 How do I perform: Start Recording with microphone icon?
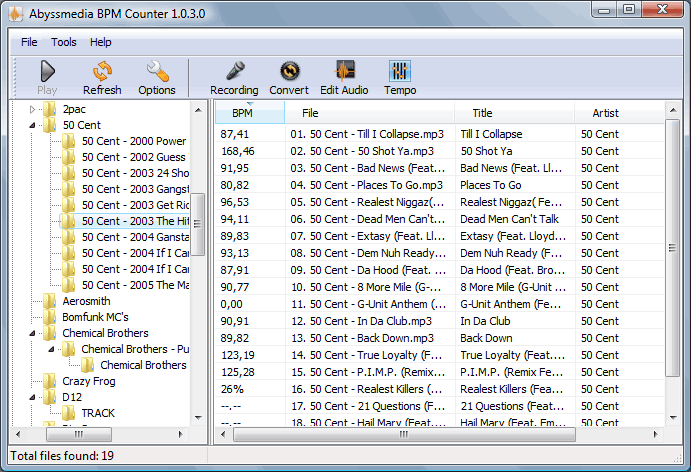[x=234, y=71]
